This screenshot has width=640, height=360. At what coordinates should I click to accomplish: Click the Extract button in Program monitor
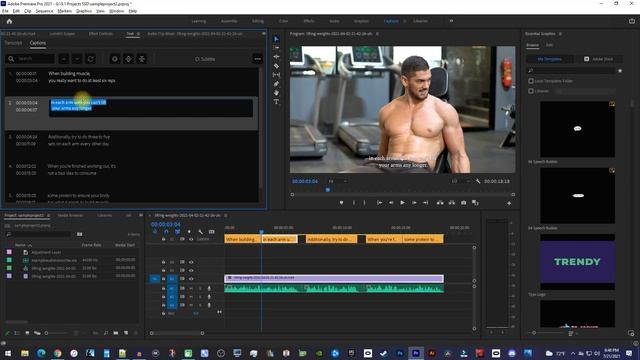[x=451, y=203]
